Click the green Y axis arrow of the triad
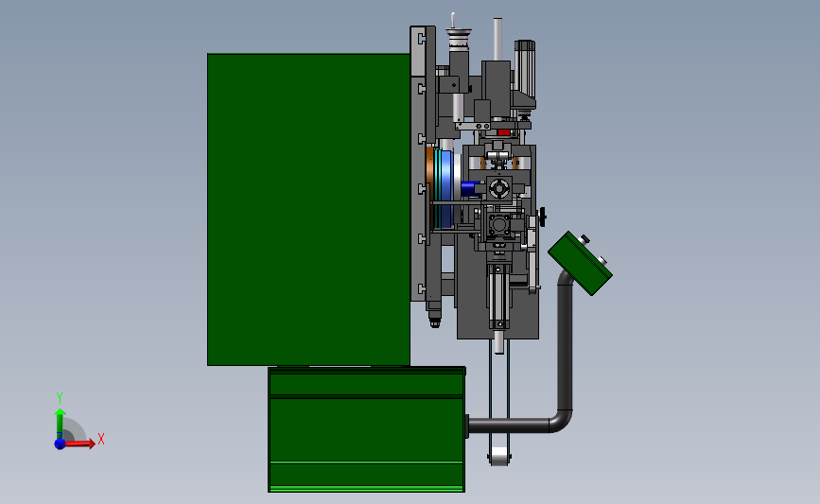Viewport: 820px width, 504px height. (x=61, y=424)
